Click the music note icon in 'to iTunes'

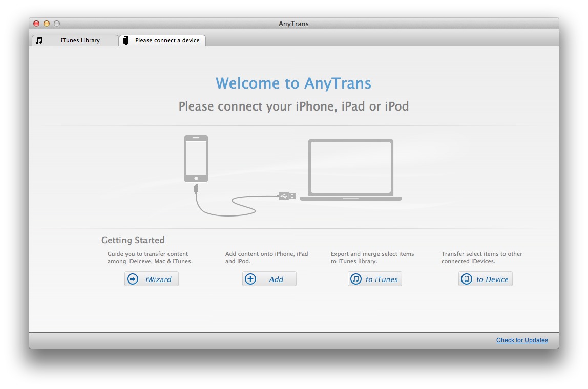pyautogui.click(x=355, y=279)
